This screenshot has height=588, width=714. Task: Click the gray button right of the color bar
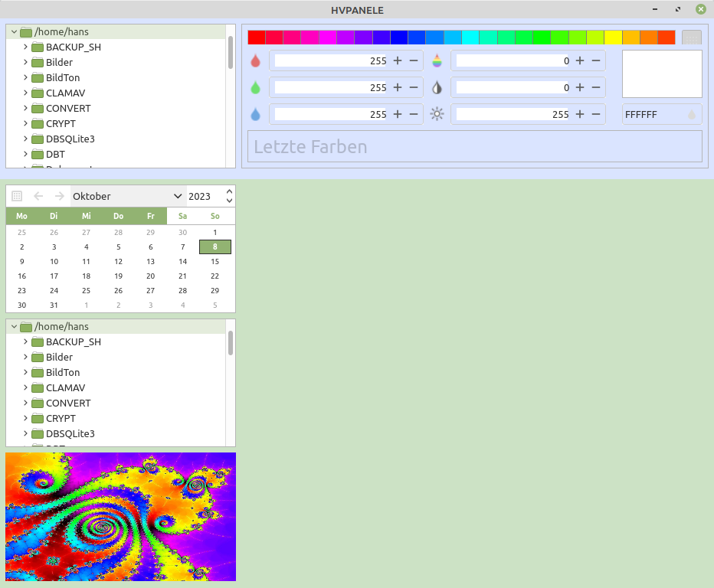pos(691,38)
